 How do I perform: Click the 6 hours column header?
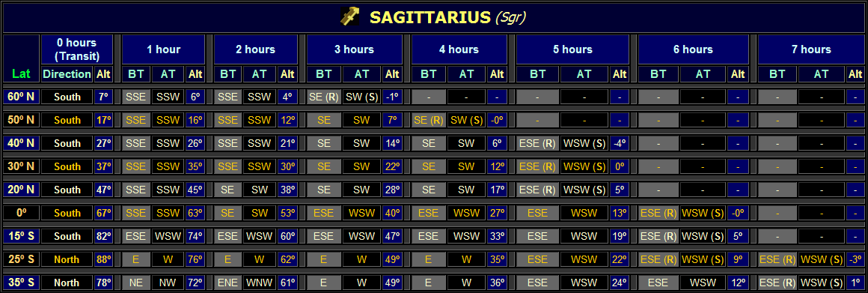click(x=693, y=49)
